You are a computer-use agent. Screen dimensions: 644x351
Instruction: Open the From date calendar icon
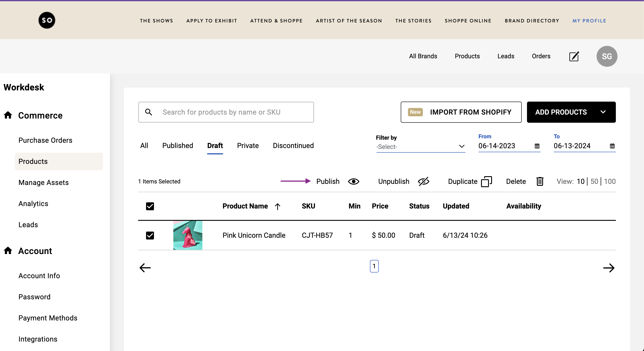[x=537, y=146]
